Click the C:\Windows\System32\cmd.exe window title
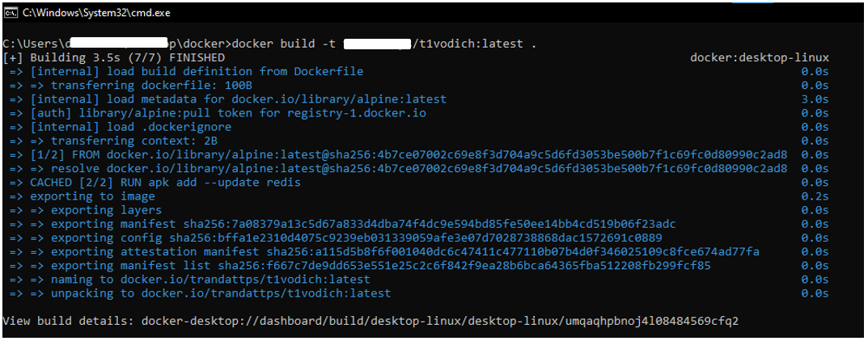Screen dimensions: 868x341 [95, 13]
